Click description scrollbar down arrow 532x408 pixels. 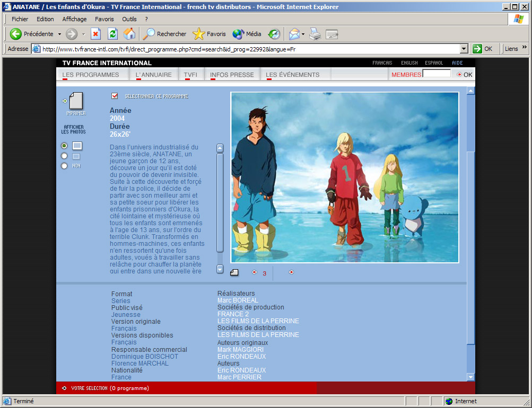(x=220, y=269)
